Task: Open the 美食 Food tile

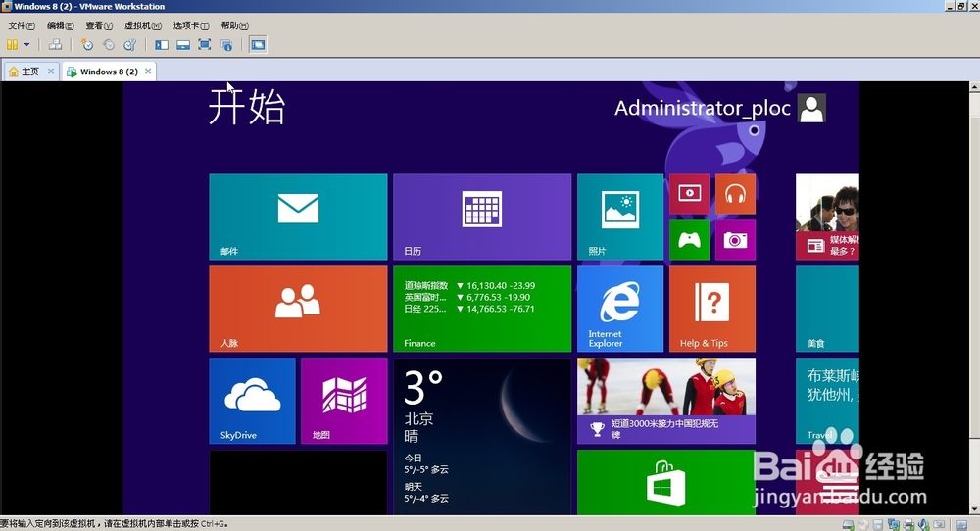Action: [x=827, y=309]
